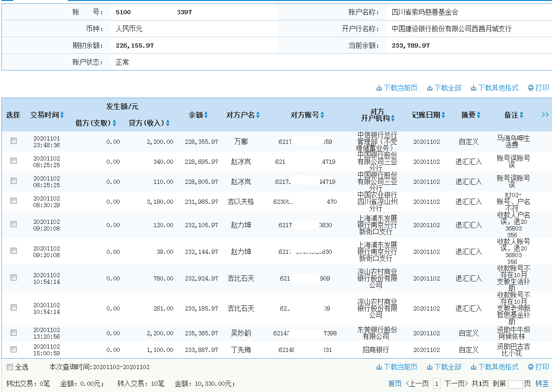Click the printer icon beside top 打印 link
552x392 pixels.
pos(530,88)
